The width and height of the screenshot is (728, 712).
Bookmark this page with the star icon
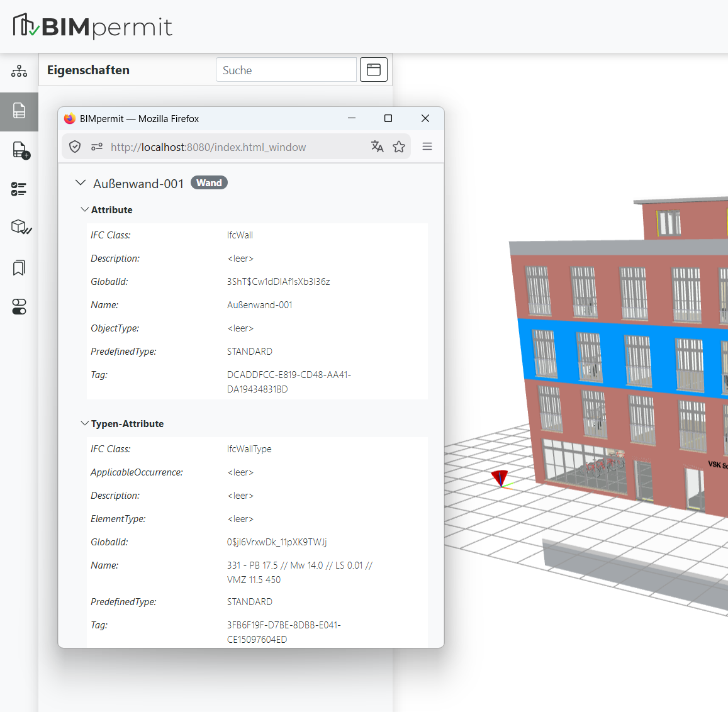[399, 147]
